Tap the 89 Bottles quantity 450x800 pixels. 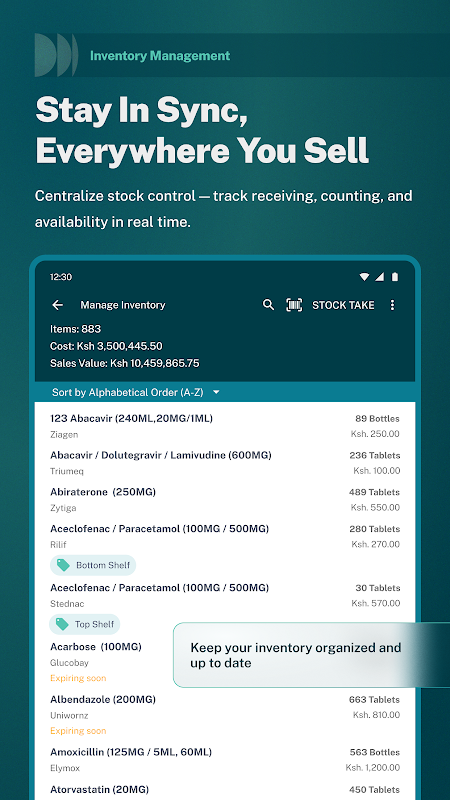[x=378, y=418]
